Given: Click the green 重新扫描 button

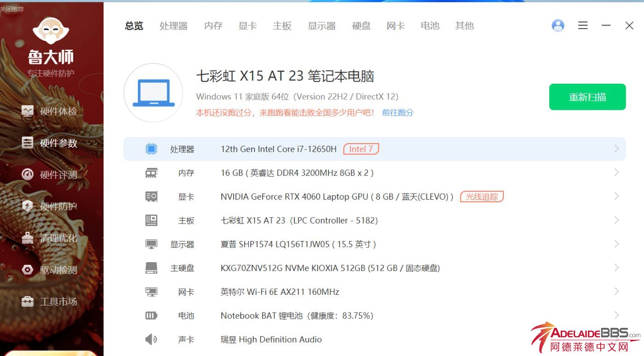Looking at the screenshot, I should pos(587,97).
